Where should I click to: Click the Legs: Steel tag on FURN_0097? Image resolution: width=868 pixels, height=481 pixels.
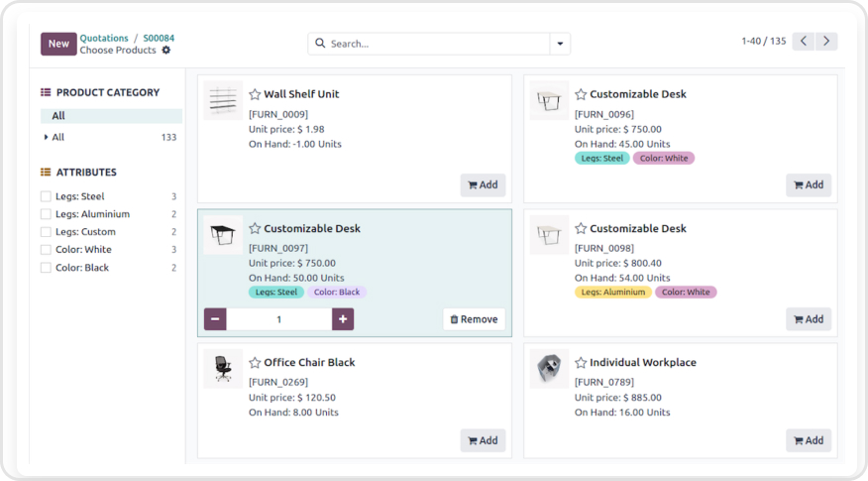(276, 292)
